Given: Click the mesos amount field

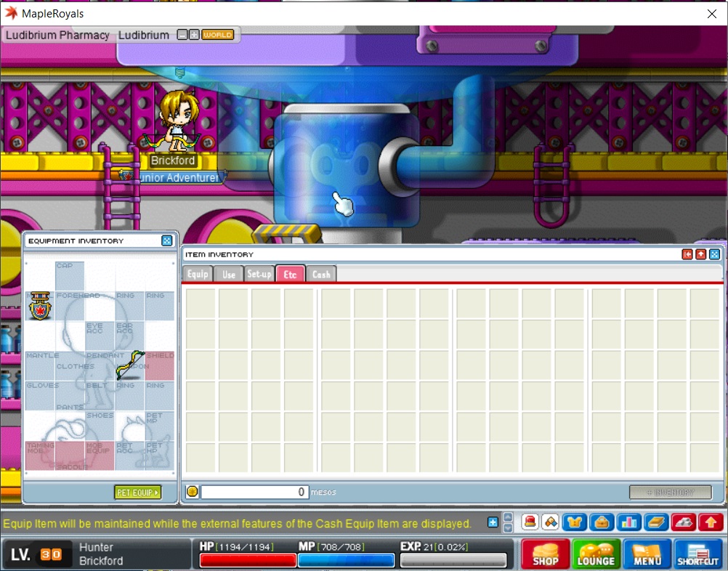Looking at the screenshot, I should (x=255, y=492).
